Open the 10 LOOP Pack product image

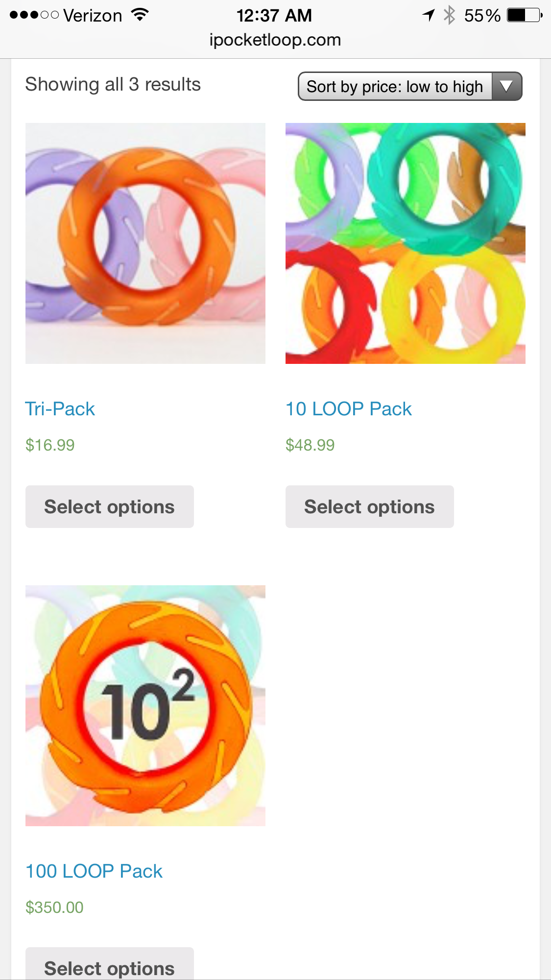click(x=406, y=243)
